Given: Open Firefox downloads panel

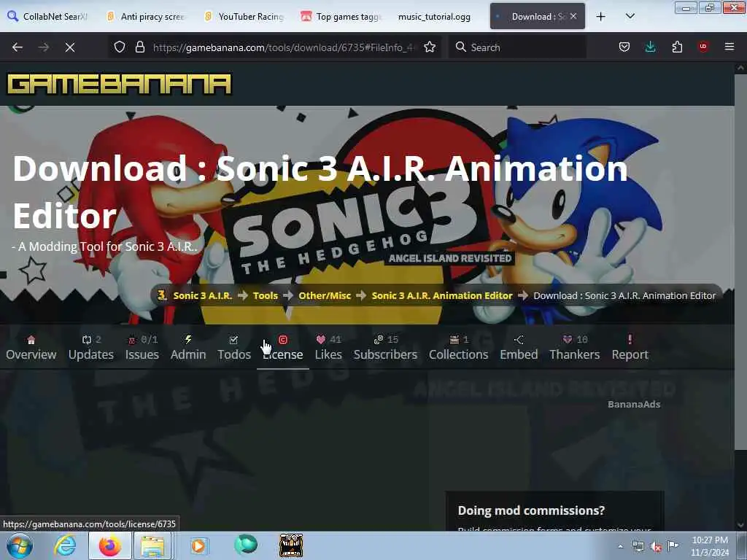Looking at the screenshot, I should pos(650,47).
